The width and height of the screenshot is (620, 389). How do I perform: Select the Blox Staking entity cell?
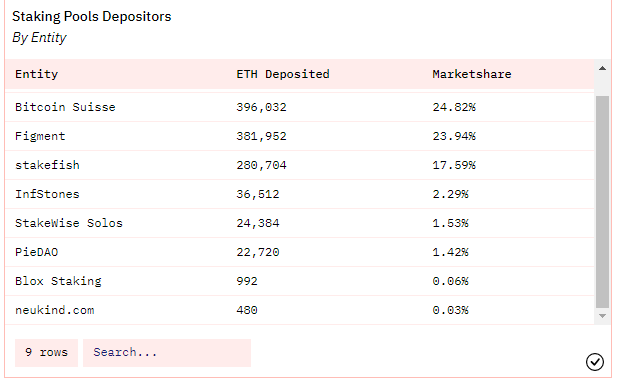click(x=58, y=281)
